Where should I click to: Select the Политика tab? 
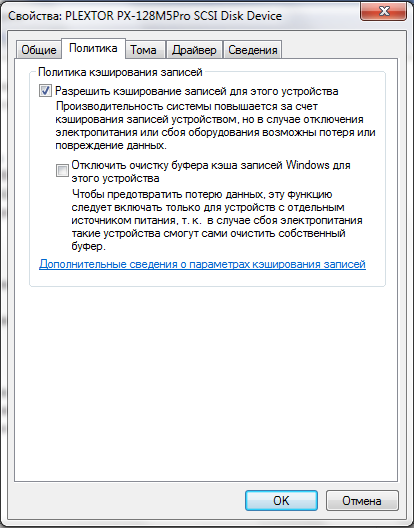point(93,48)
